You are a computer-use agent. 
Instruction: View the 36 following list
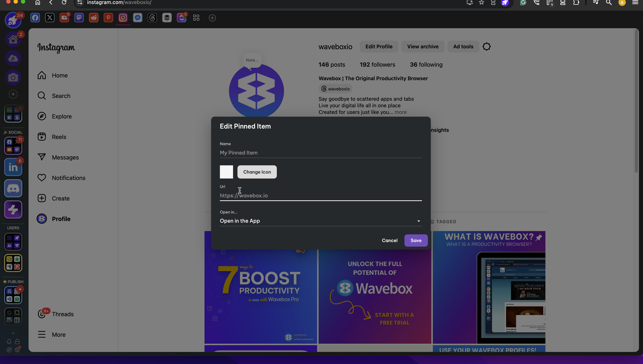pyautogui.click(x=426, y=64)
